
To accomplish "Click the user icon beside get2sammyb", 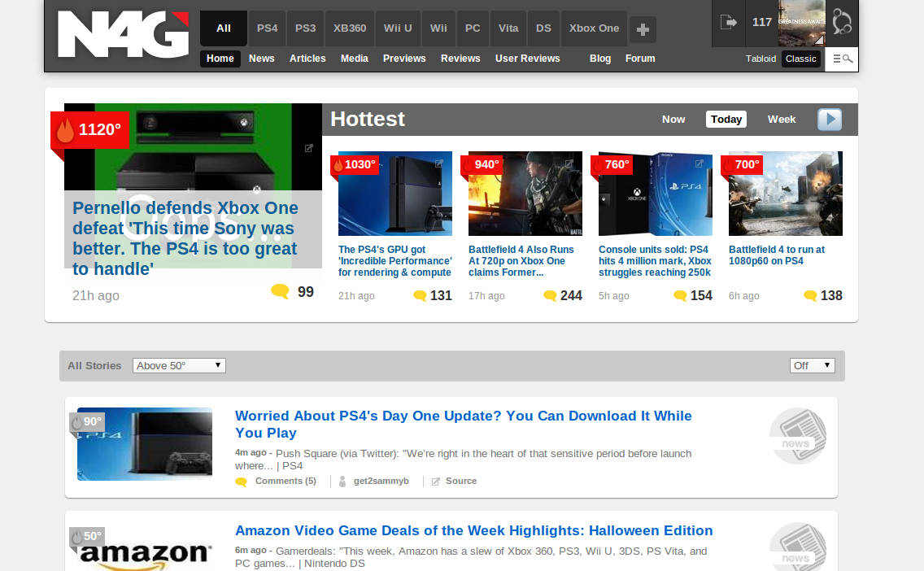I will pos(342,482).
